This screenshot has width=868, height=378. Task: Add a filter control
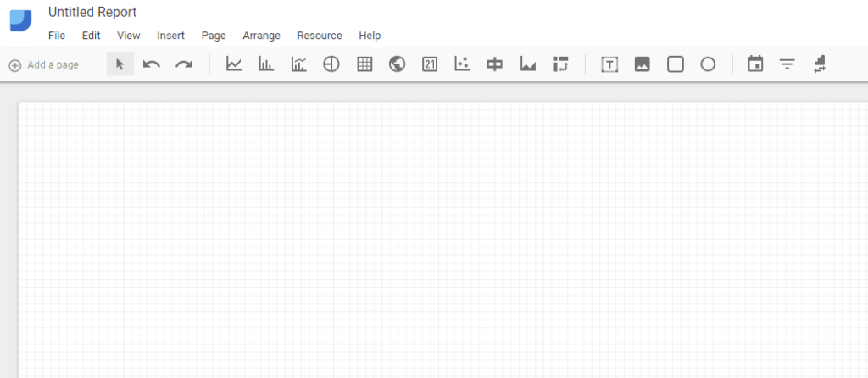(x=787, y=64)
